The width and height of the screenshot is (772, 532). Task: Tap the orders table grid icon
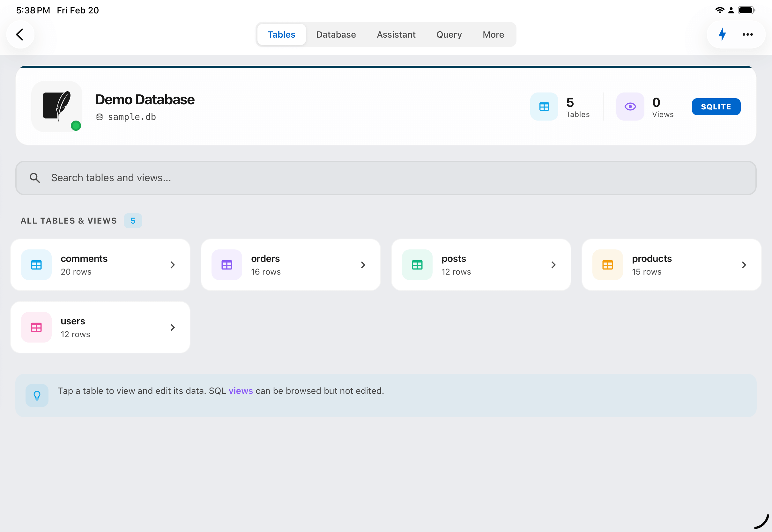[x=227, y=265]
